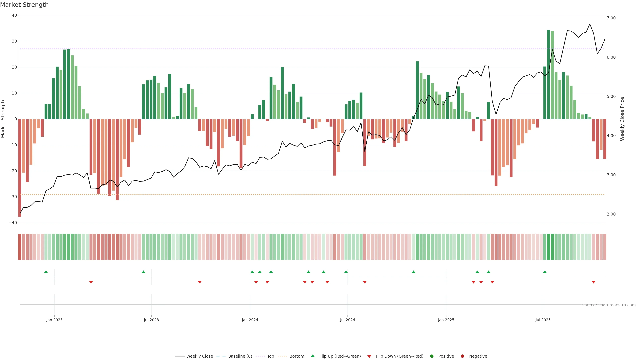Click the Market Strength chart title
Viewport: 644px width, 362px height.
pos(24,5)
